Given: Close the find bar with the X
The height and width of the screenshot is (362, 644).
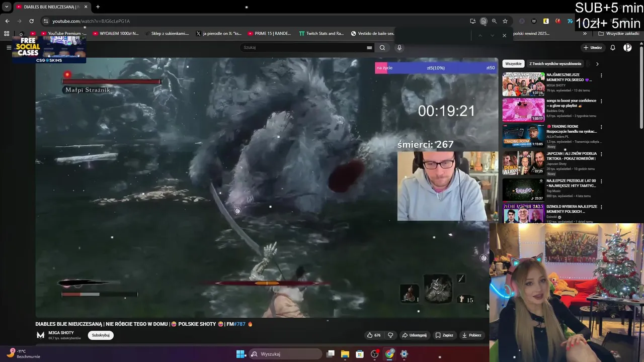Looking at the screenshot, I should pyautogui.click(x=504, y=35).
